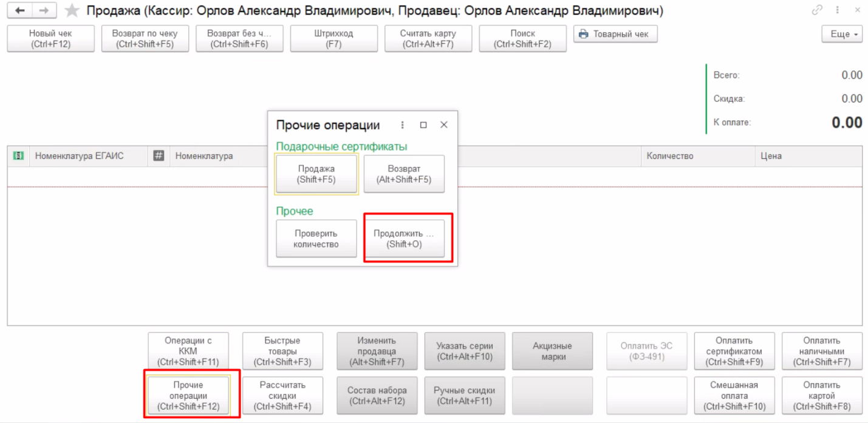
Task: Open Возврат по чеку
Action: click(145, 39)
